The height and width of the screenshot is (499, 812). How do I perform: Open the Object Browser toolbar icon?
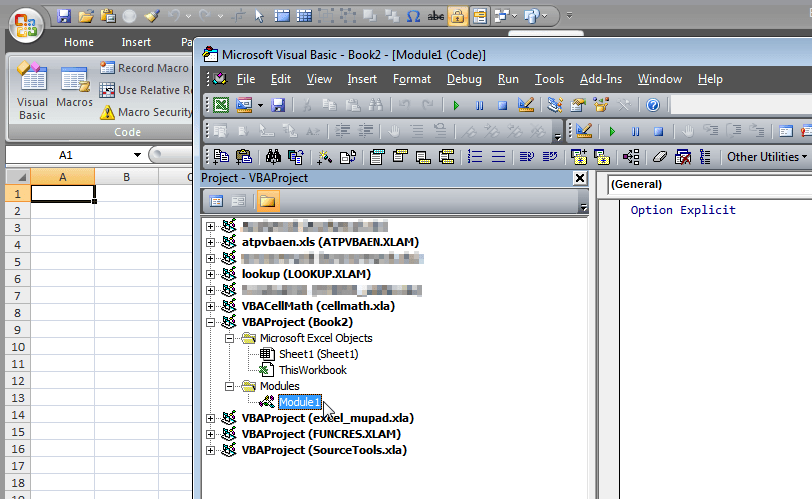(601, 105)
